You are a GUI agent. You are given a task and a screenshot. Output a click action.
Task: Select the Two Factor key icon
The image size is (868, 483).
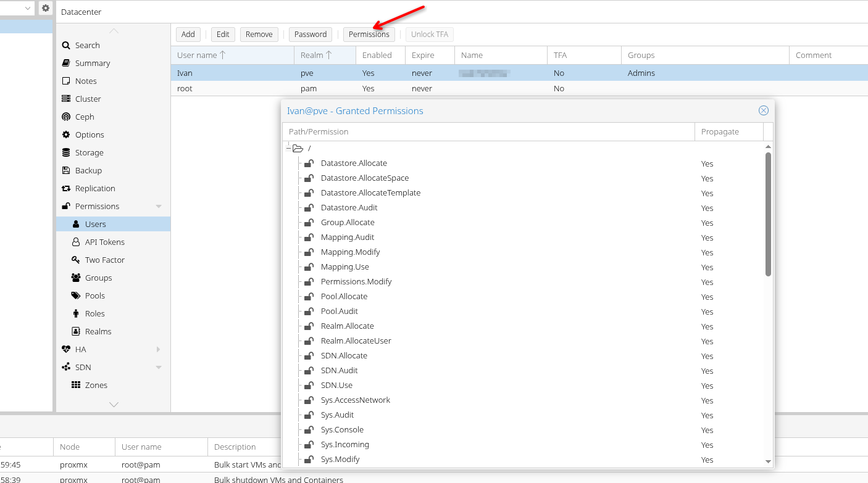(76, 260)
